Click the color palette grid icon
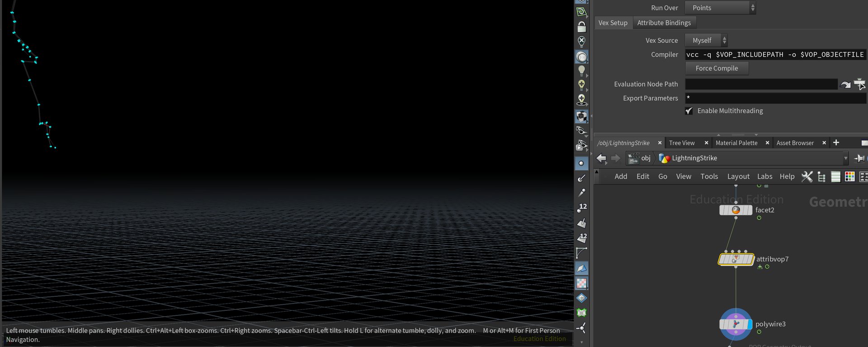This screenshot has height=347, width=868. tap(849, 176)
